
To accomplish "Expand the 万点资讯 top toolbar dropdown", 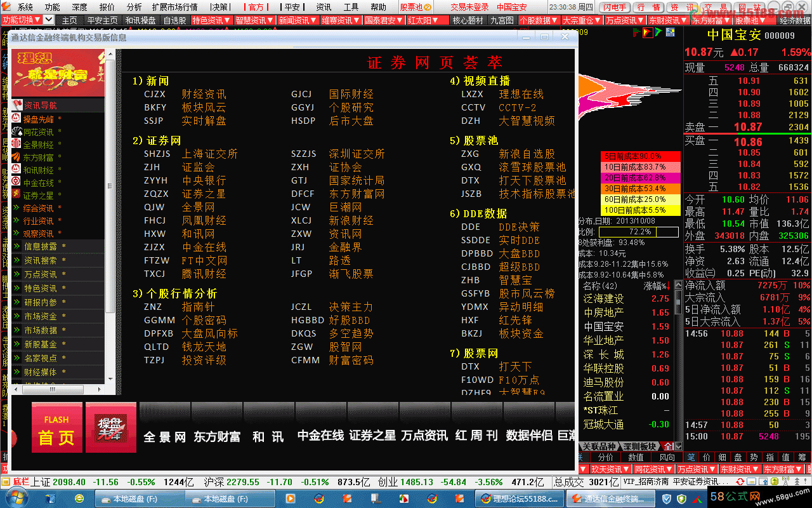I will pos(625,20).
